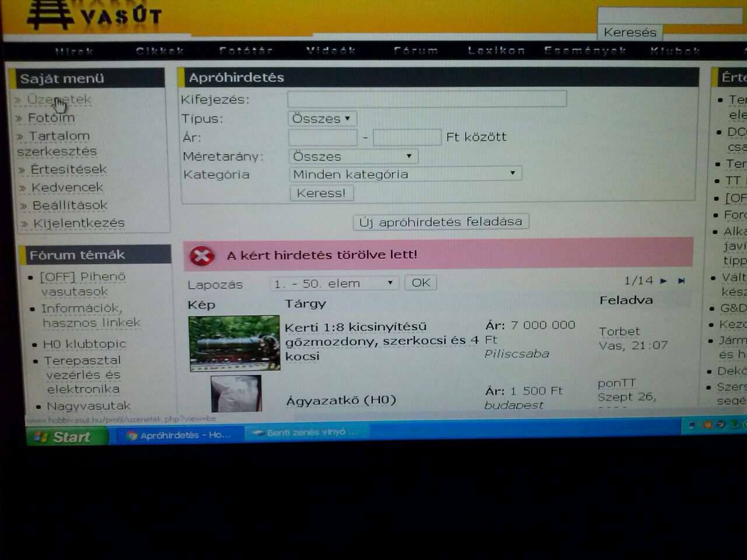Open Fórum in the top navigation
The width and height of the screenshot is (747, 560).
coord(416,51)
